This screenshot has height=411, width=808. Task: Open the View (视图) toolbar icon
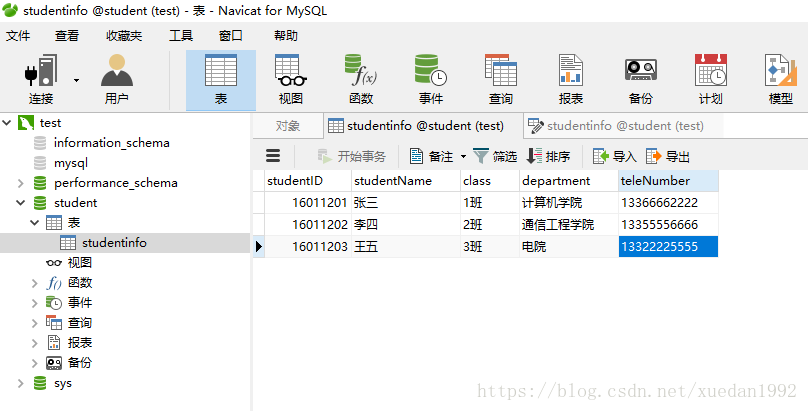pyautogui.click(x=291, y=80)
